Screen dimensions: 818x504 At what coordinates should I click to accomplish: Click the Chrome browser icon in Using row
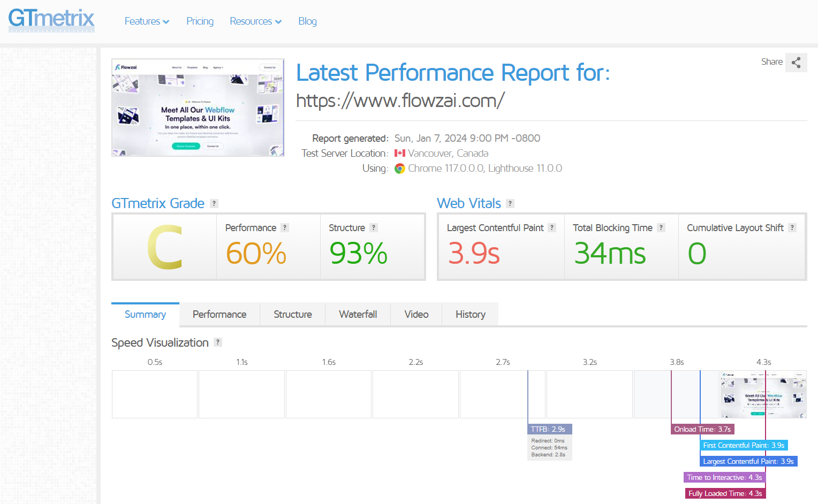tap(400, 169)
